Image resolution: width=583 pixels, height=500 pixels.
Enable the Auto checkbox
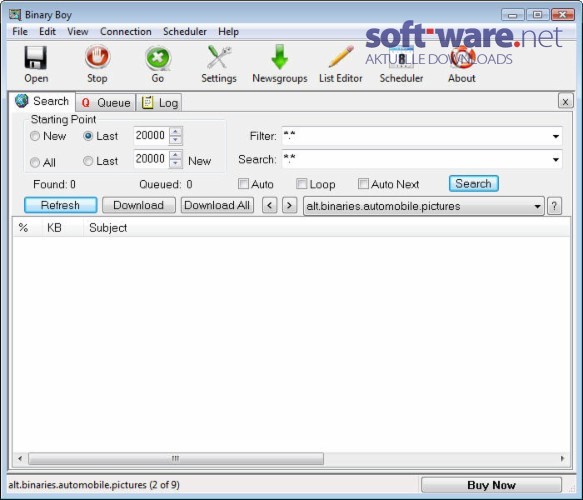244,184
